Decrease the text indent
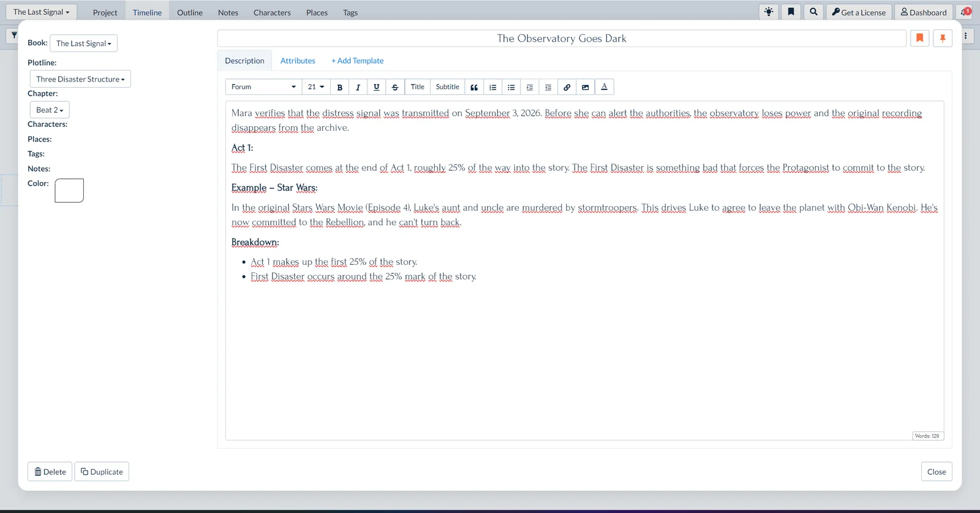This screenshot has width=980, height=513. pos(548,87)
